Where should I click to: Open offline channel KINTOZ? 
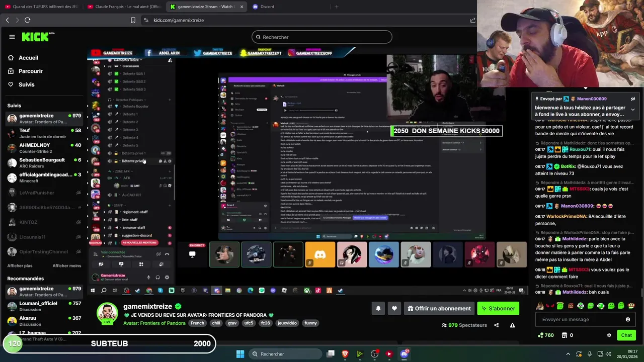pyautogui.click(x=44, y=222)
